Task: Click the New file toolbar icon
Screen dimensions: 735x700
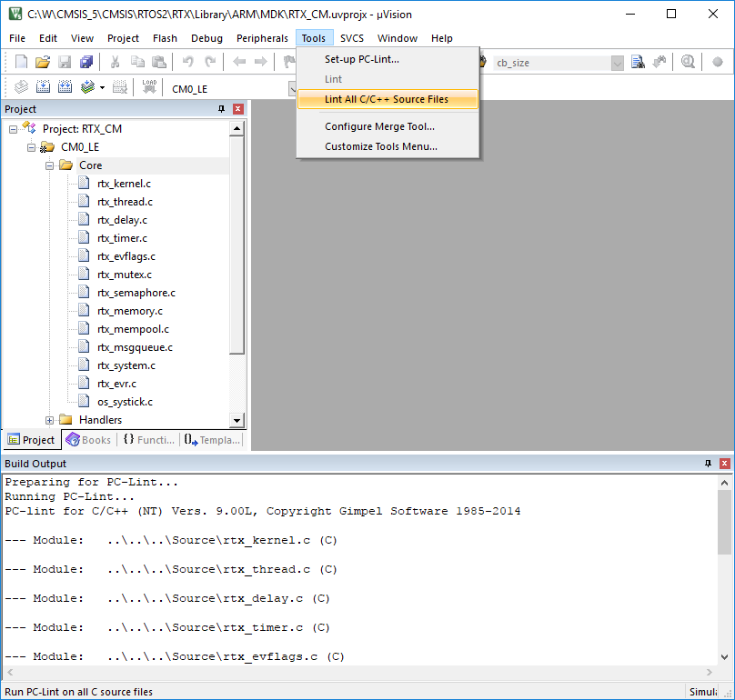Action: click(21, 62)
